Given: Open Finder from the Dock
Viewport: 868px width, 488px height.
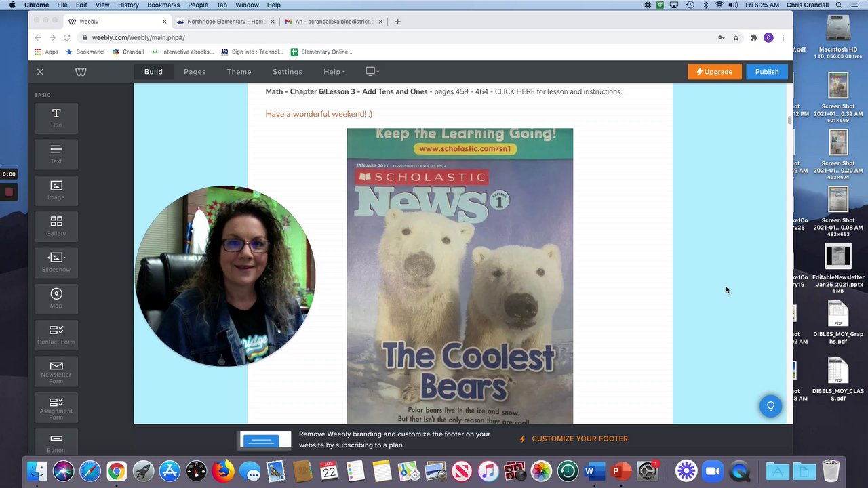Looking at the screenshot, I should (x=37, y=470).
